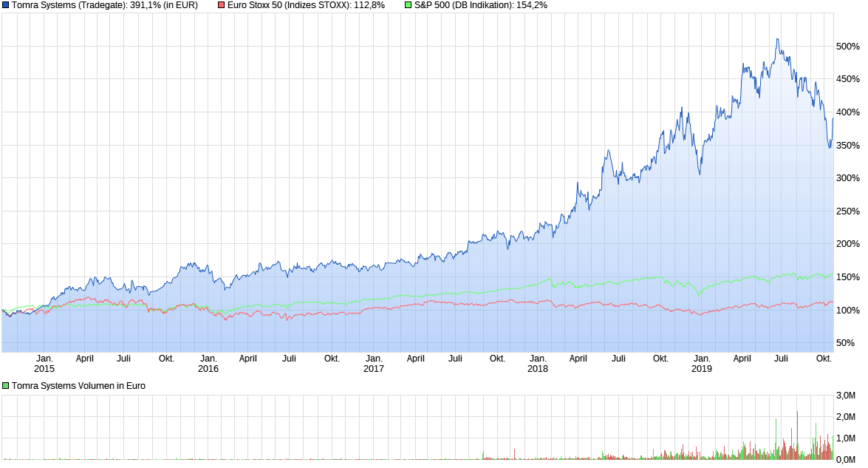This screenshot has height=468, width=868.
Task: Click the 'Okt.' label before Jan. 2018
Action: click(498, 359)
